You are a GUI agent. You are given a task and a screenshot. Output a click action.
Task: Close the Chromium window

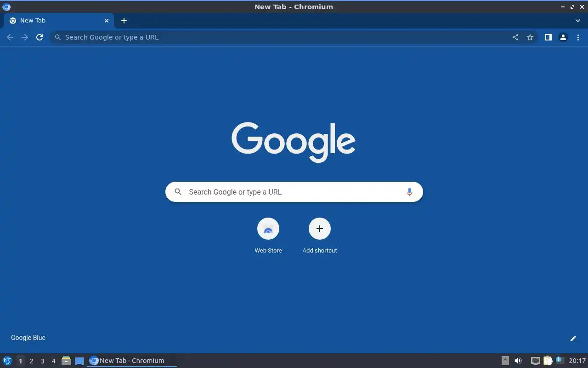[582, 7]
